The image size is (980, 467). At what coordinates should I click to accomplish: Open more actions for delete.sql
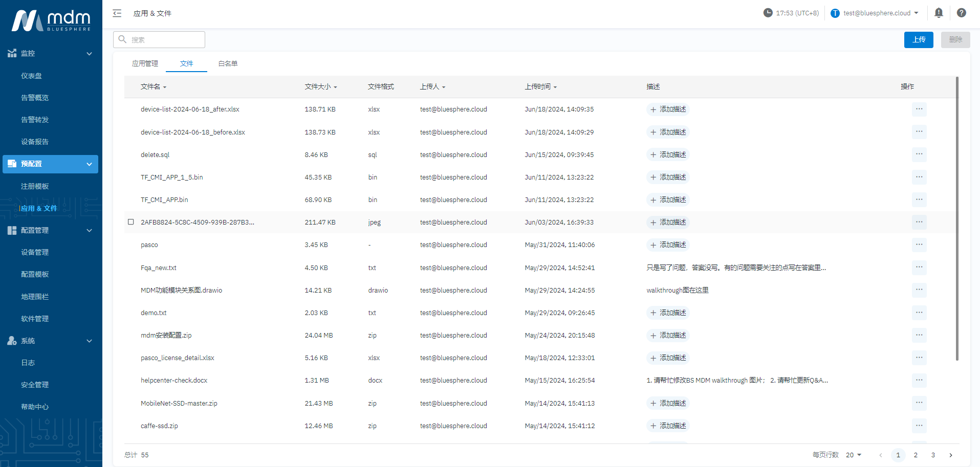919,154
